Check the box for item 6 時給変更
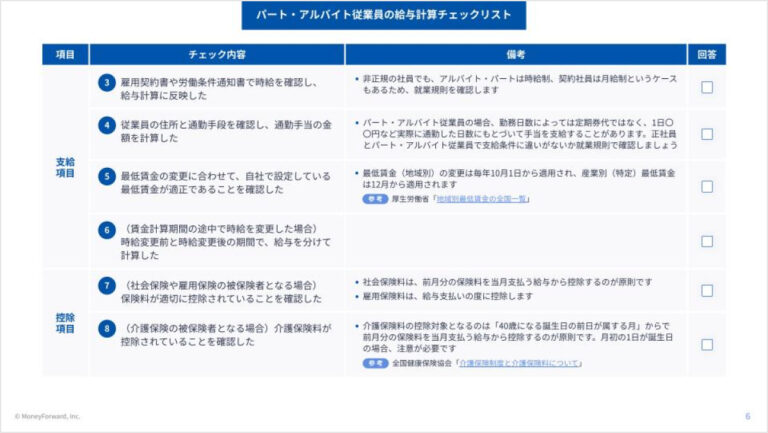 point(707,241)
